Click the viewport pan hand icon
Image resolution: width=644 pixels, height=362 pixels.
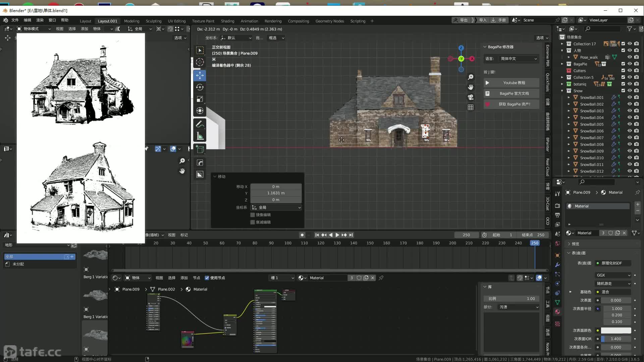(x=471, y=87)
